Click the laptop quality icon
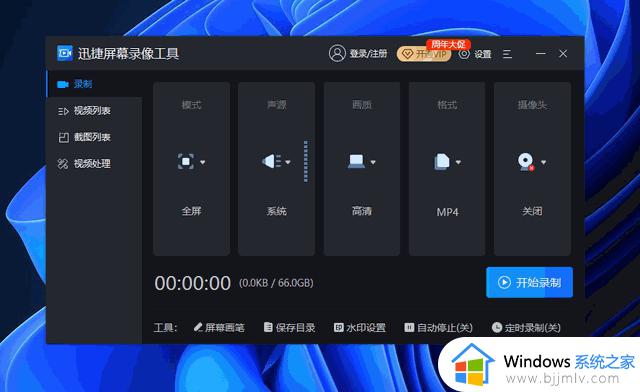 [356, 161]
